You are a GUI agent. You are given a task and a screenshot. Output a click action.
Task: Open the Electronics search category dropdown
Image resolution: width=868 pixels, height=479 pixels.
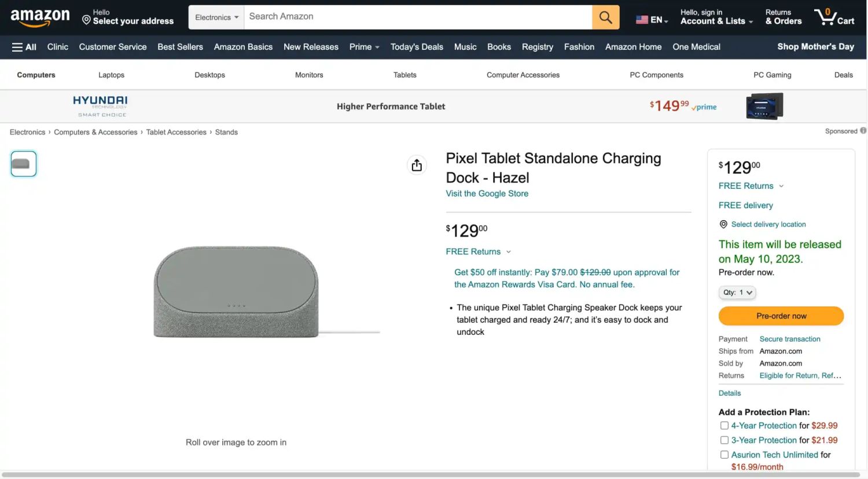click(216, 17)
